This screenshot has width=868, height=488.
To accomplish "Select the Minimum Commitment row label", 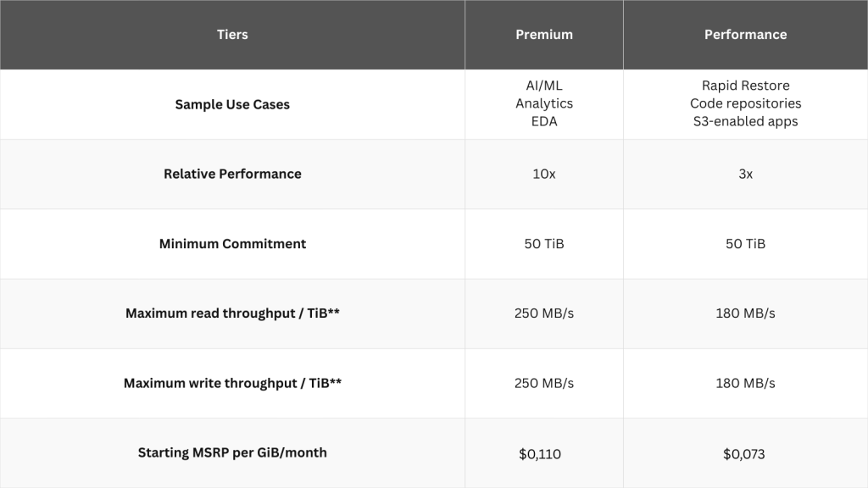I will (232, 244).
